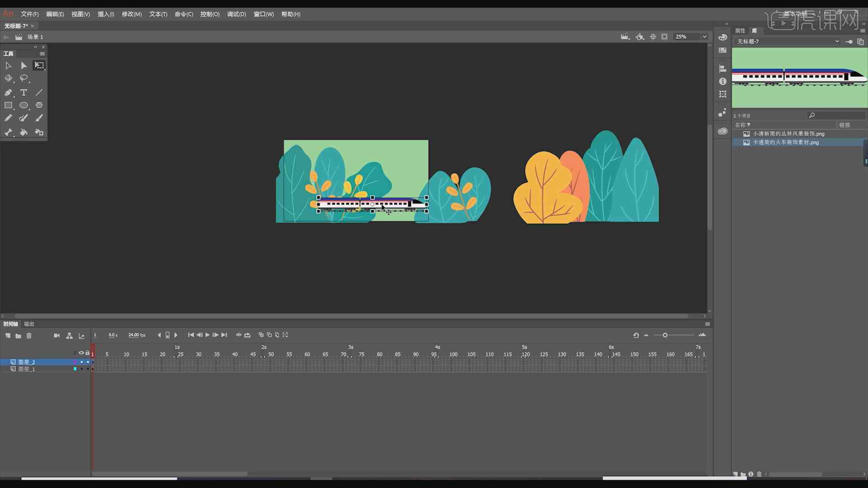The height and width of the screenshot is (488, 868).
Task: Select the 3D Rotation tool
Action: (8, 78)
